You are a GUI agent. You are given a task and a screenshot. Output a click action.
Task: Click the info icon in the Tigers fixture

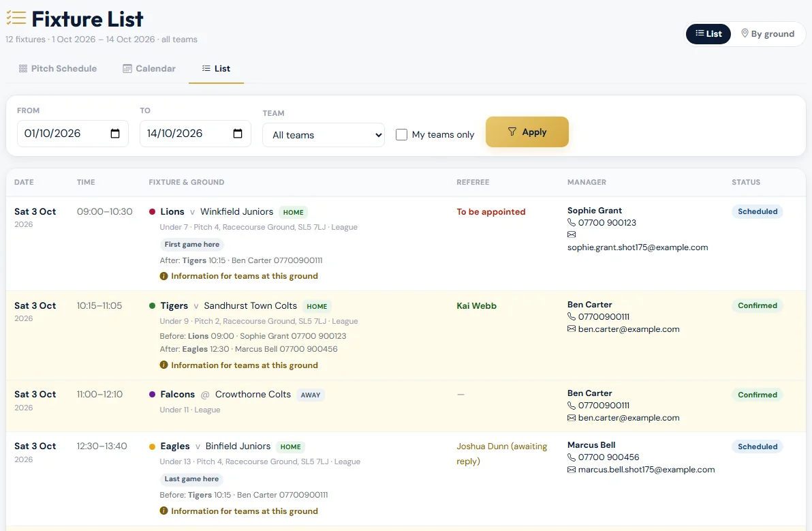(x=163, y=365)
